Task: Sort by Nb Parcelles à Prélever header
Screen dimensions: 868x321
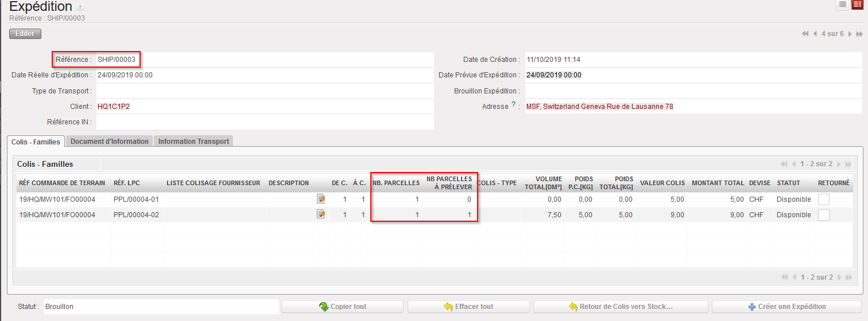Action: tap(449, 183)
